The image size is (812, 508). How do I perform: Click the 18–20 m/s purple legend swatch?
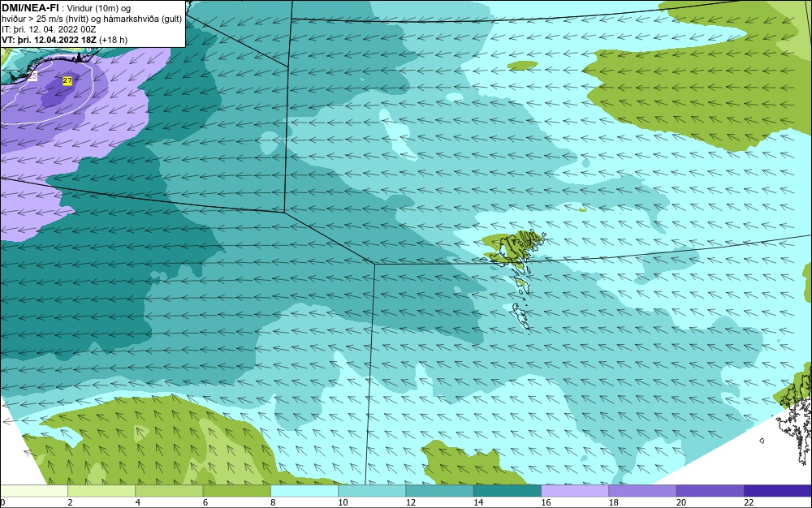pyautogui.click(x=642, y=491)
